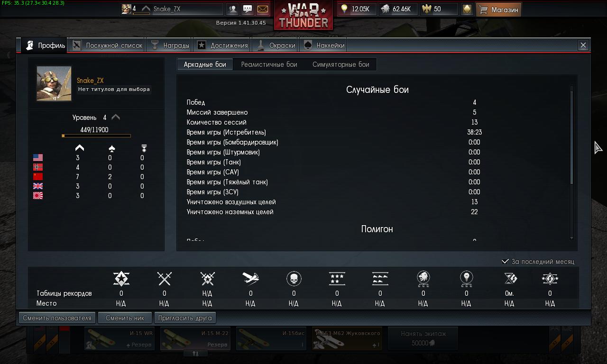Expand the rank chevron beside Snake_ZX in top bar

[x=146, y=9]
